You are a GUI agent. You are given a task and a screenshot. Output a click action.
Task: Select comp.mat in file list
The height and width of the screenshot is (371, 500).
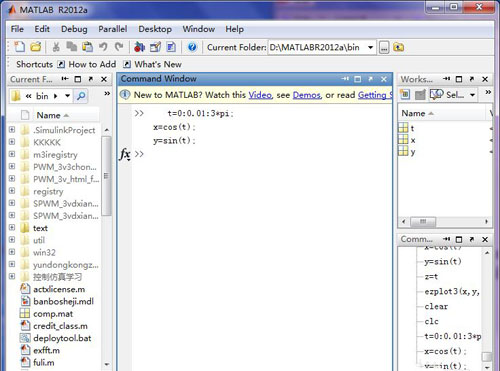[x=53, y=314]
